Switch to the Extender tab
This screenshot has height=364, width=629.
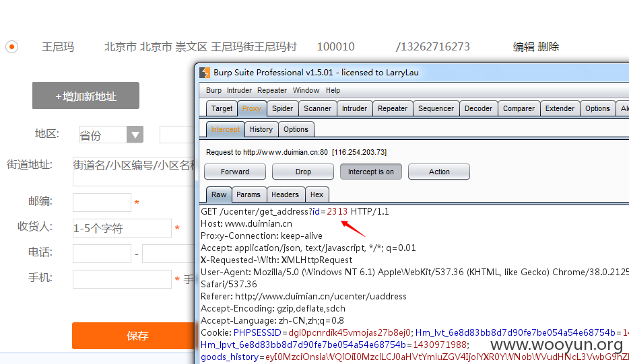point(560,108)
